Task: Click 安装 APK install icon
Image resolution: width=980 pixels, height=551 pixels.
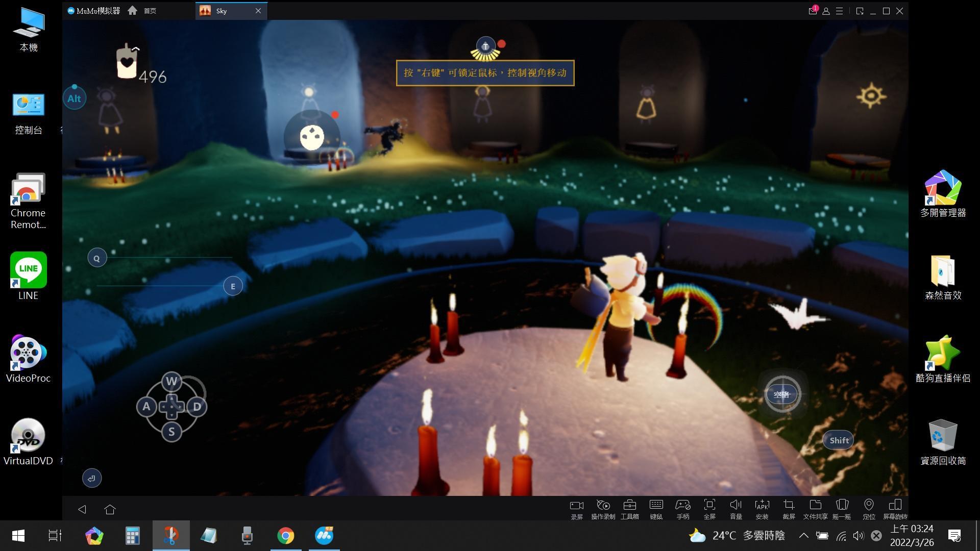Action: (x=762, y=509)
